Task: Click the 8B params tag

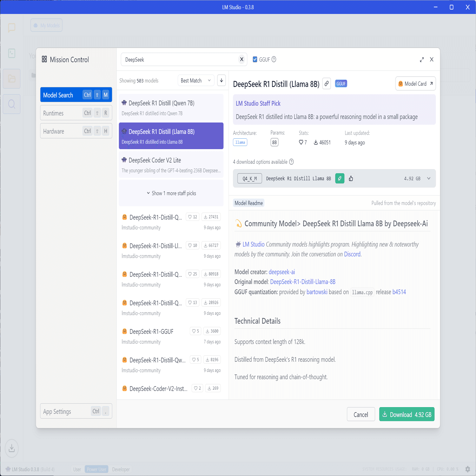Action: (x=274, y=142)
